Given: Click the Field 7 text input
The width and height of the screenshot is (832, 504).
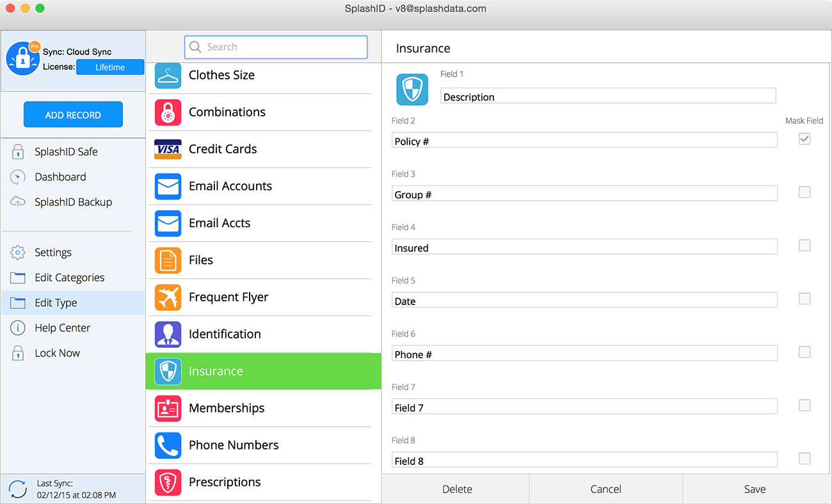Looking at the screenshot, I should tap(584, 407).
